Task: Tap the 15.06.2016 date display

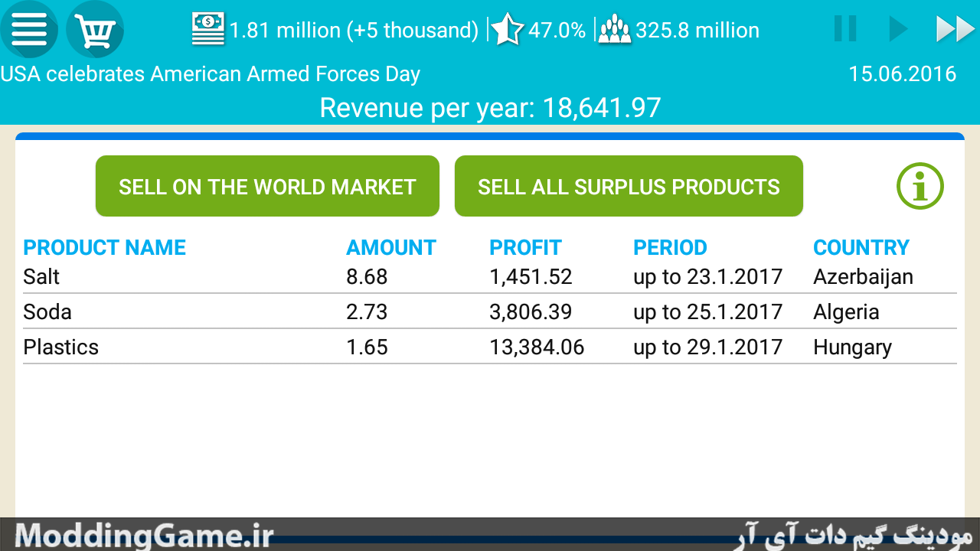Action: click(x=903, y=73)
